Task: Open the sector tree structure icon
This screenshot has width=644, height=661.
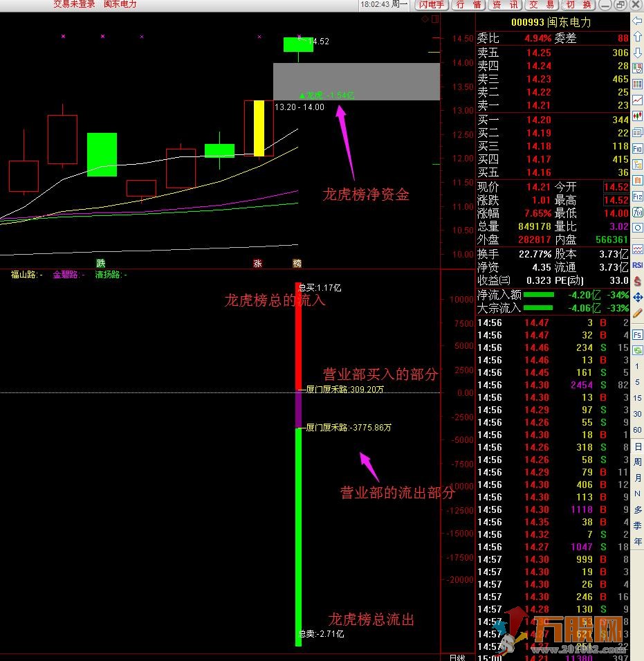Action: [x=637, y=165]
